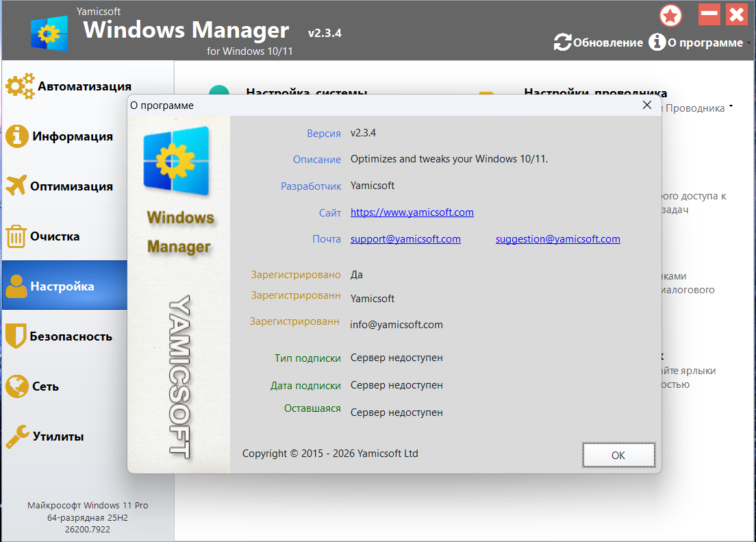Click the red star favorites icon
The height and width of the screenshot is (542, 756).
coord(670,15)
